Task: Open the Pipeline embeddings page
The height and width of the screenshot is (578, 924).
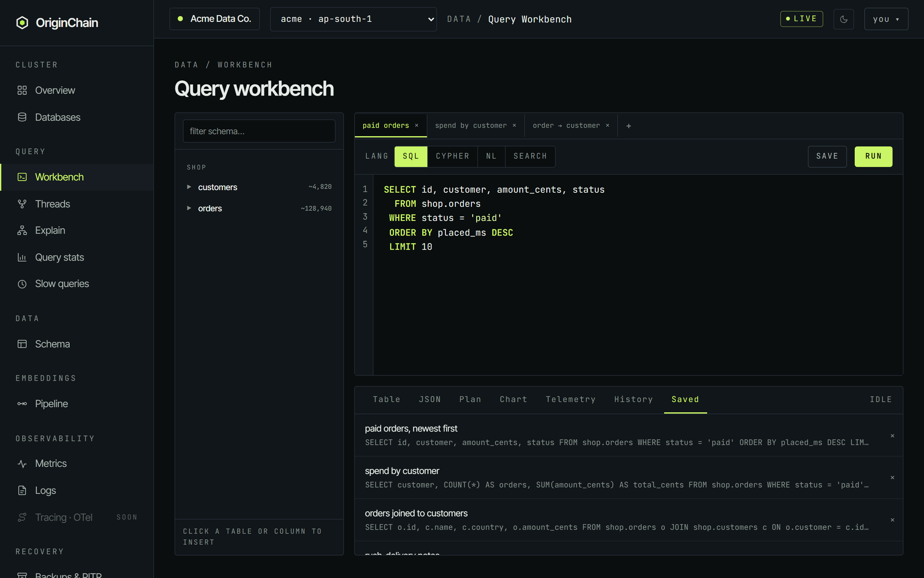Action: click(77, 404)
